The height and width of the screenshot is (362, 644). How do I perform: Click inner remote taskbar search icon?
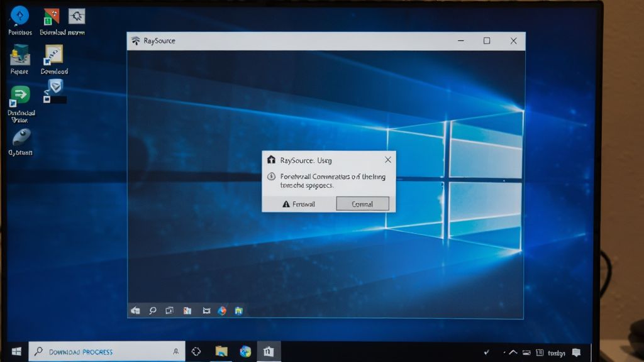point(153,310)
